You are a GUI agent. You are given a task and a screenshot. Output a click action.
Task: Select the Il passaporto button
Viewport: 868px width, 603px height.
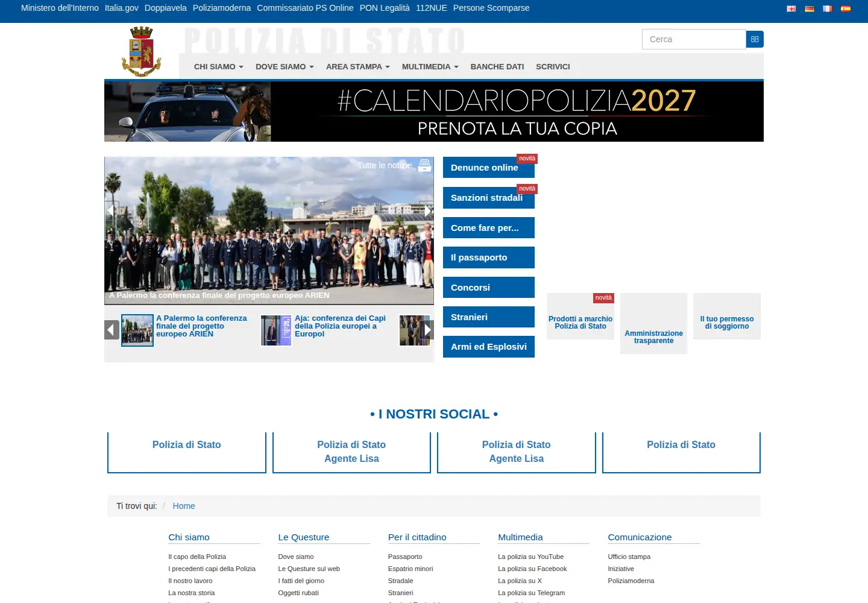489,257
